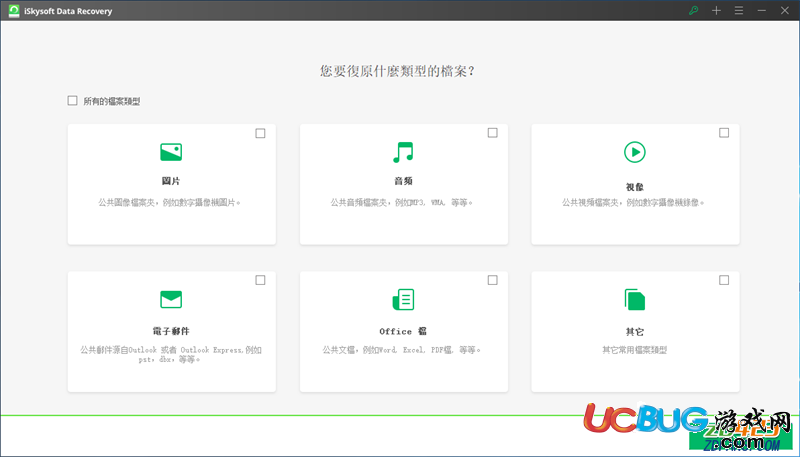This screenshot has height=457, width=800.
Task: Click the audio description mentioning MP3, WMA
Action: coord(402,202)
